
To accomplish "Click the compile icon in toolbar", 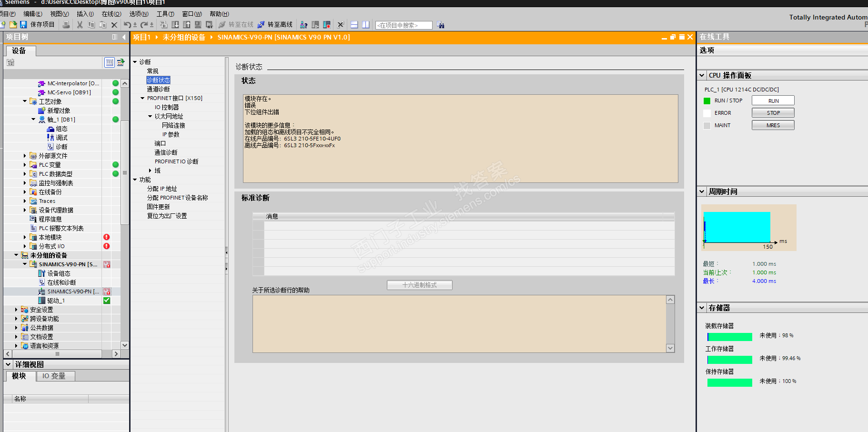I will pos(164,25).
